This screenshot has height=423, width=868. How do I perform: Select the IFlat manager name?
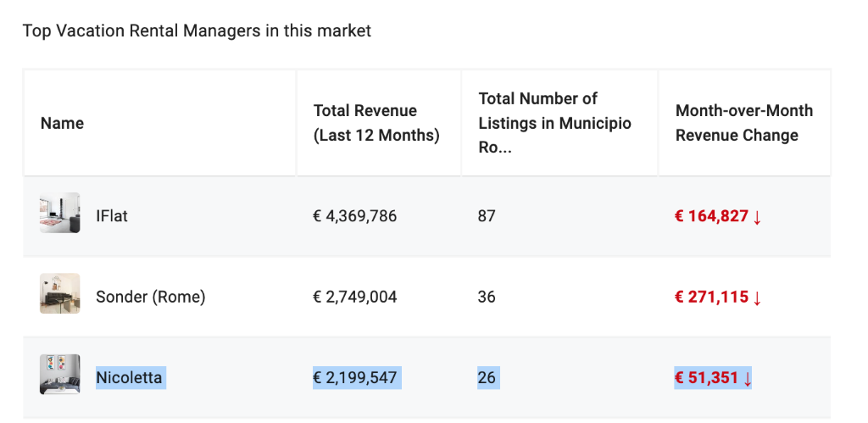click(x=112, y=216)
